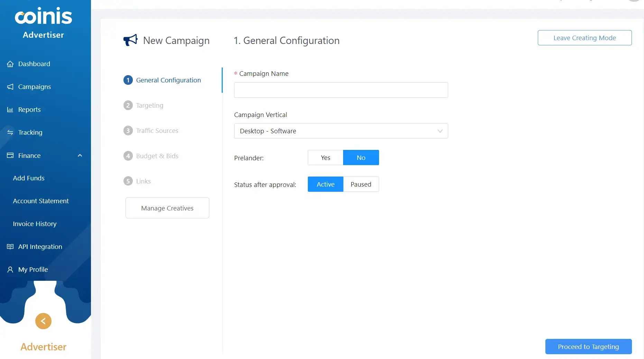The image size is (644, 359).
Task: Click the Leave Creating Mode button
Action: tap(585, 38)
